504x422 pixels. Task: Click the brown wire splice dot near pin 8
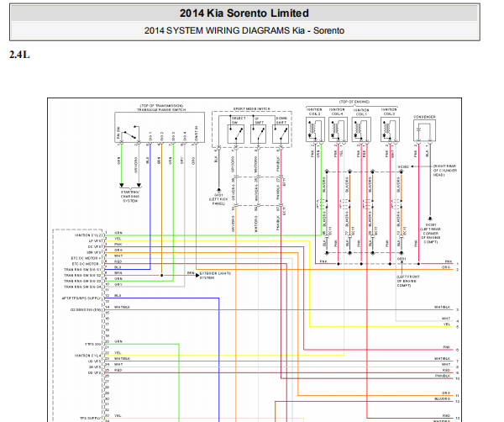[x=161, y=276]
